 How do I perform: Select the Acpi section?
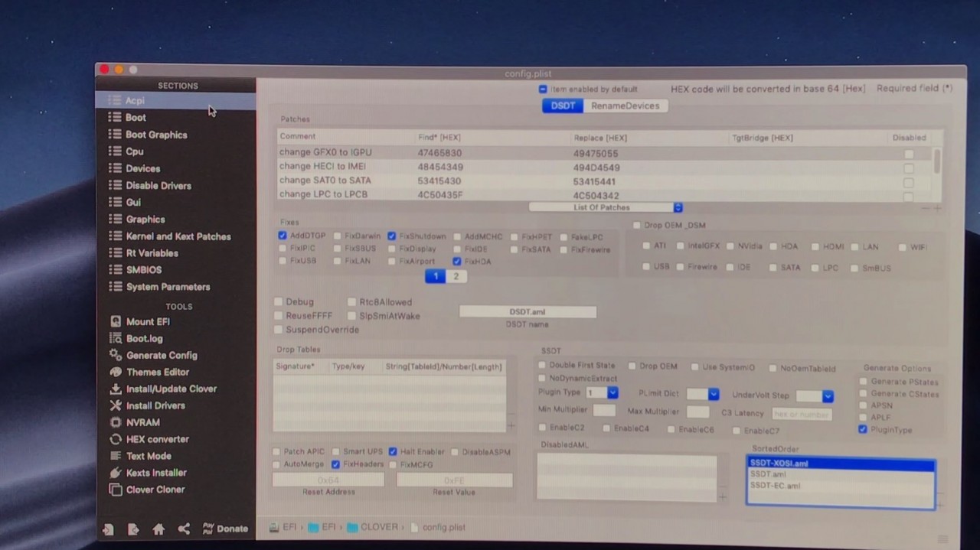(175, 100)
